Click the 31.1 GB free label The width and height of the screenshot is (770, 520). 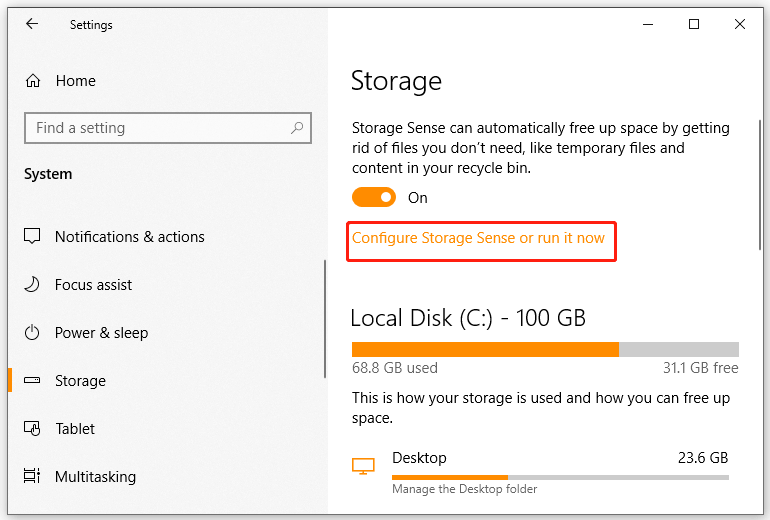701,368
